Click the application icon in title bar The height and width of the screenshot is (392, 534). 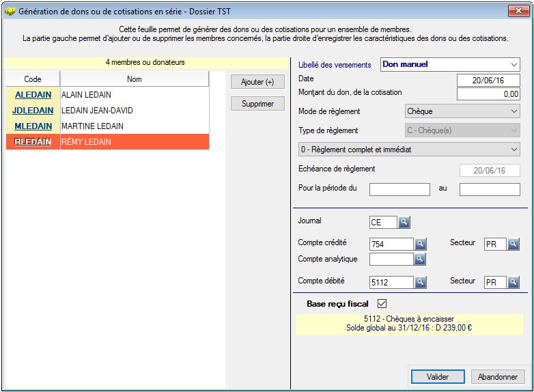point(10,12)
